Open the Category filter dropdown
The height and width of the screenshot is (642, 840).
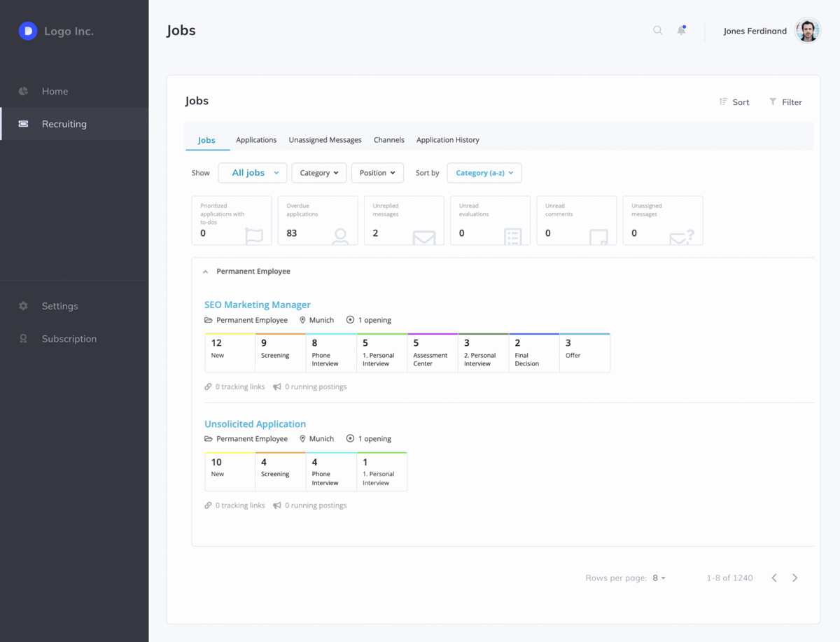click(318, 173)
